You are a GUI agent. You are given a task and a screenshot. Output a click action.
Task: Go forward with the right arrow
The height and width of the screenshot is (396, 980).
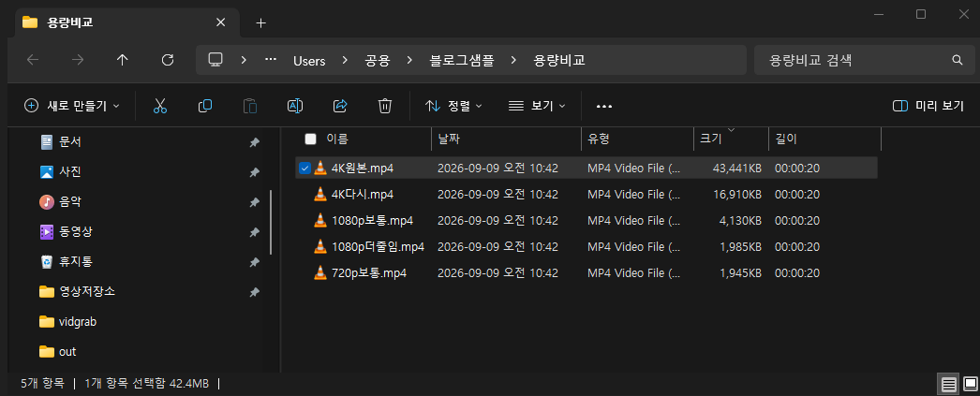tap(78, 60)
